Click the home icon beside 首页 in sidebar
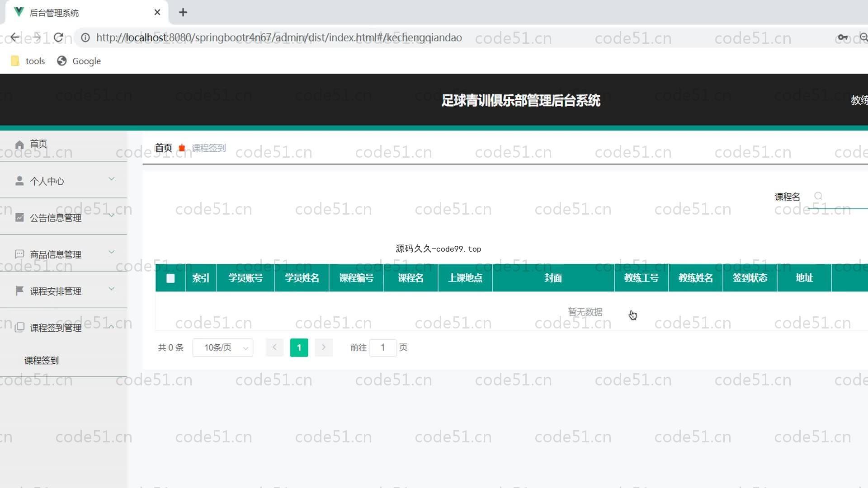The image size is (868, 488). pyautogui.click(x=19, y=145)
